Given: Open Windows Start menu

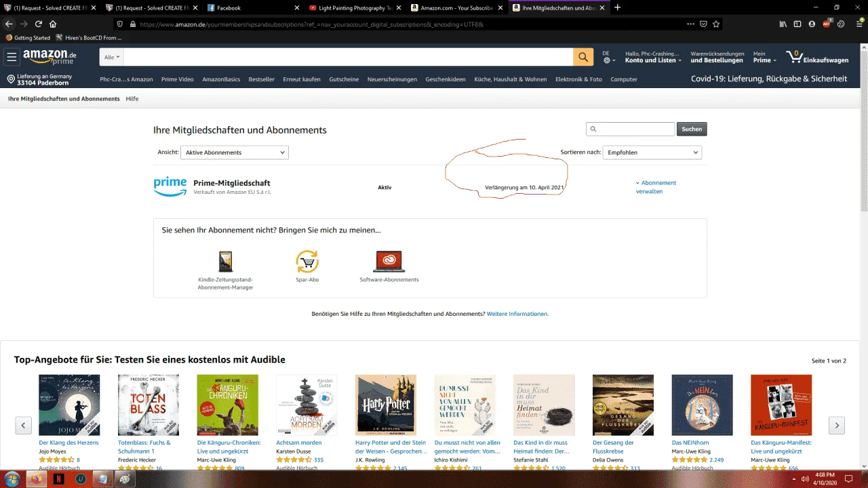Looking at the screenshot, I should [x=12, y=479].
